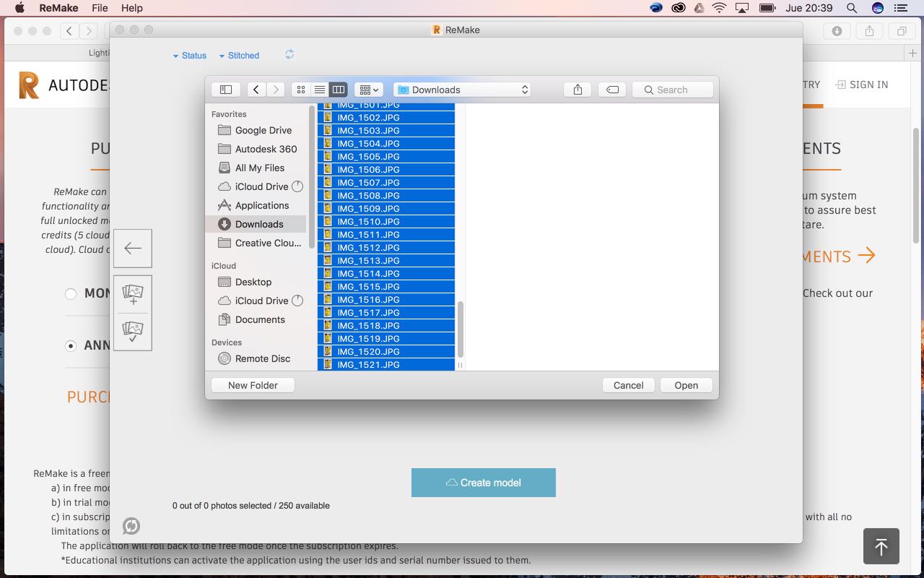Open the item arrangement dropdown

pos(369,90)
